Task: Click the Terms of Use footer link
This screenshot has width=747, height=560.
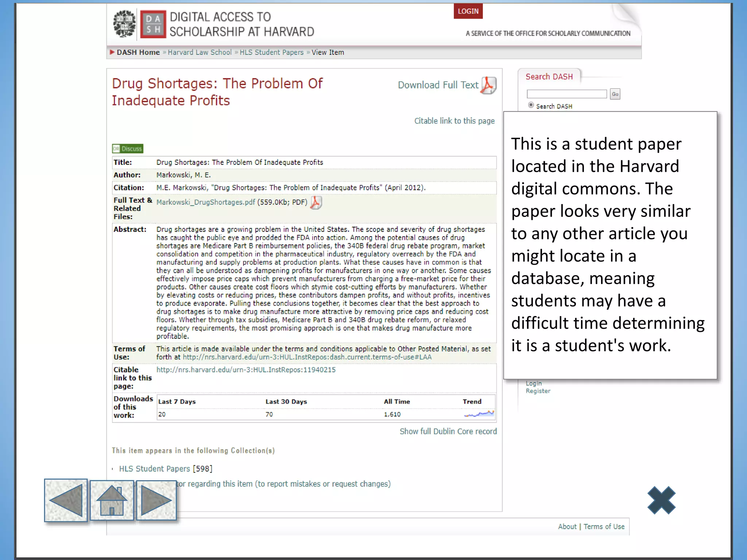Action: point(604,527)
